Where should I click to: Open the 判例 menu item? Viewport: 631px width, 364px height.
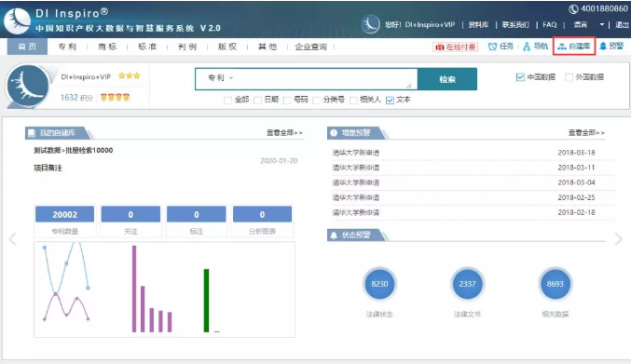point(187,47)
